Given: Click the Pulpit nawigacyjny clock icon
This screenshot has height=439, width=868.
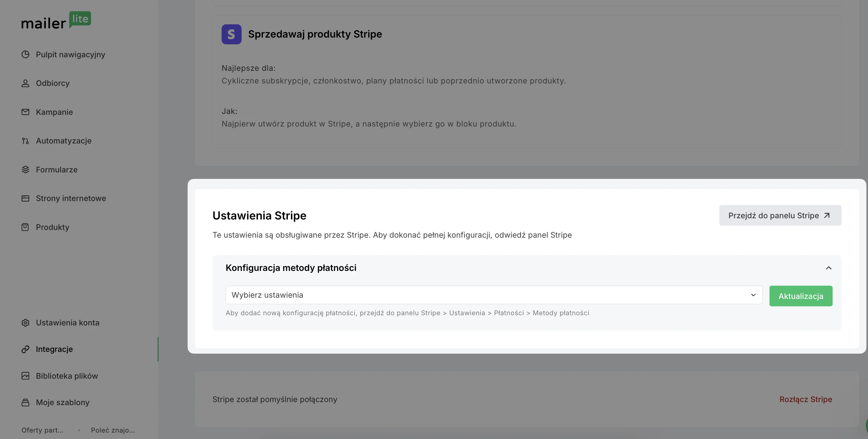Looking at the screenshot, I should (25, 54).
